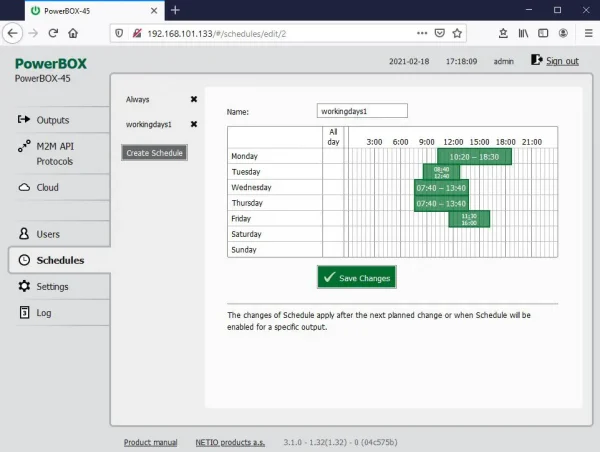This screenshot has height=452, width=600.
Task: Close the PowerBOX-45 tab
Action: point(154,11)
